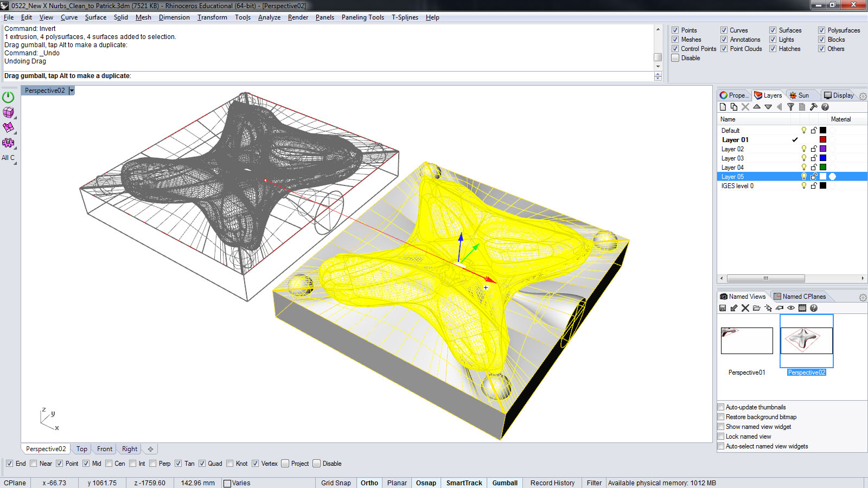This screenshot has width=868, height=488.
Task: Save named view with the floppy disk icon
Action: (x=723, y=308)
